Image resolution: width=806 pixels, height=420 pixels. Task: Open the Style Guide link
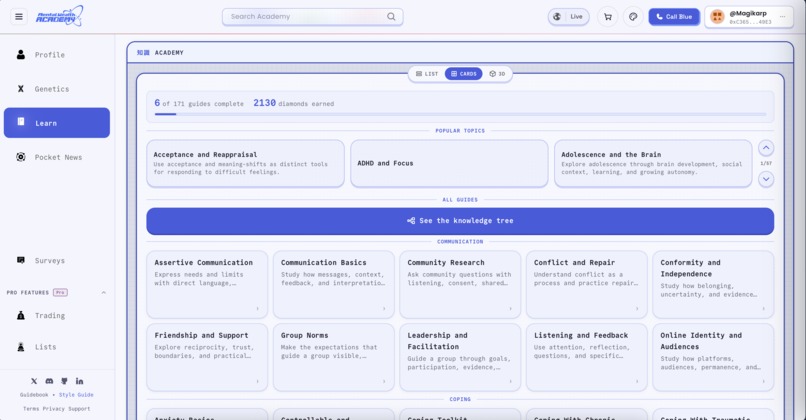pyautogui.click(x=76, y=395)
